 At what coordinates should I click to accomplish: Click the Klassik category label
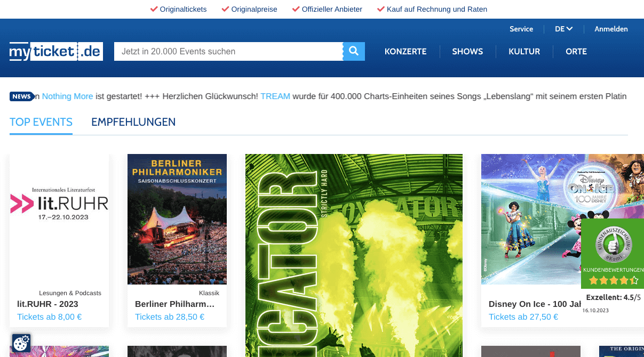click(x=209, y=293)
